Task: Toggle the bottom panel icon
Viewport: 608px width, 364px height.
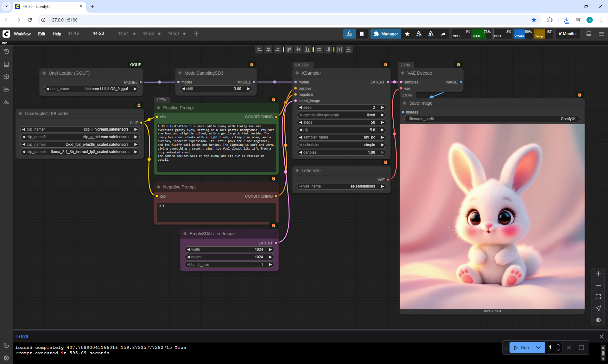Action: [589, 34]
